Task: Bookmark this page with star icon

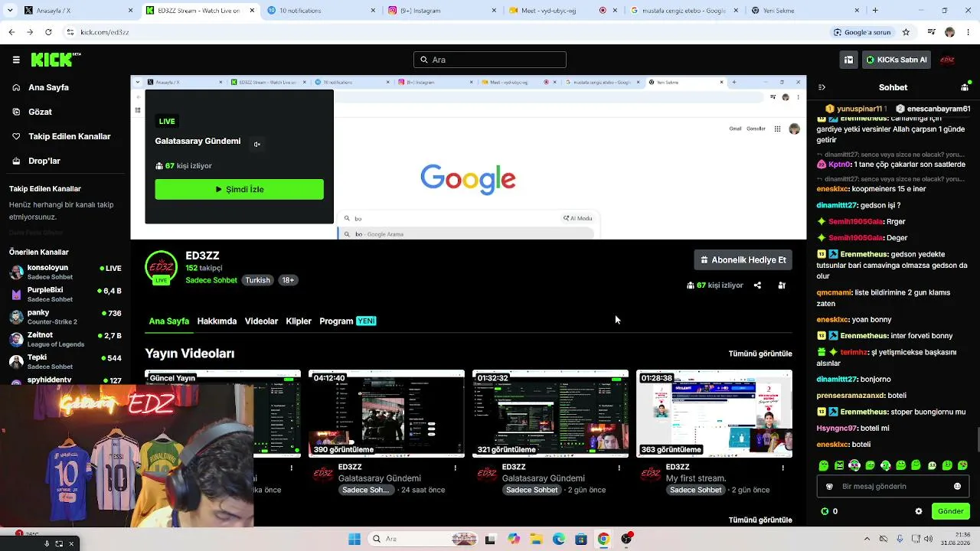Action: [906, 32]
